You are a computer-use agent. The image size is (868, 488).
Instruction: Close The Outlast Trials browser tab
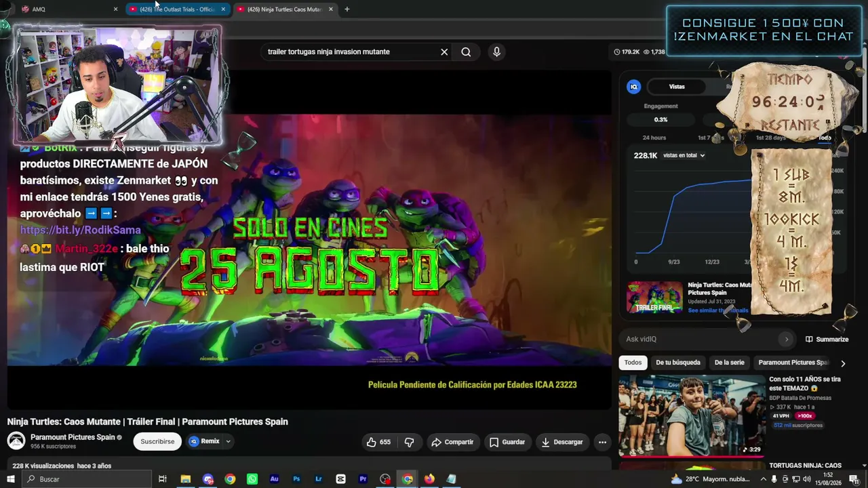pos(223,9)
